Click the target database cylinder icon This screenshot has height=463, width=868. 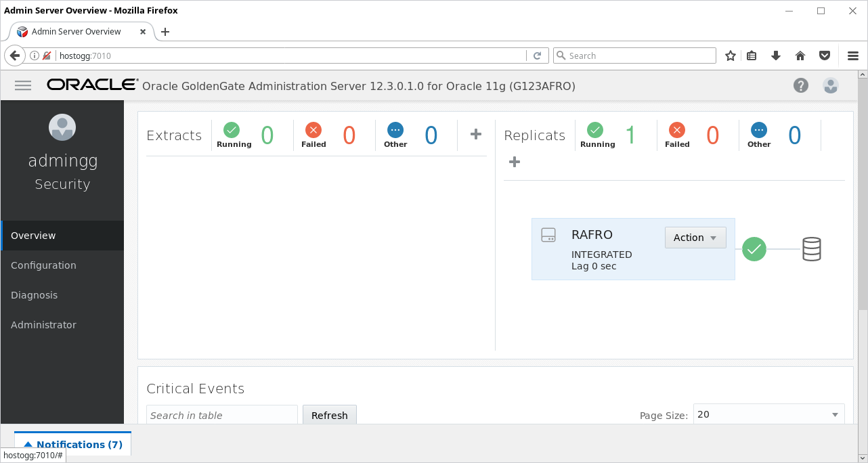click(x=811, y=249)
